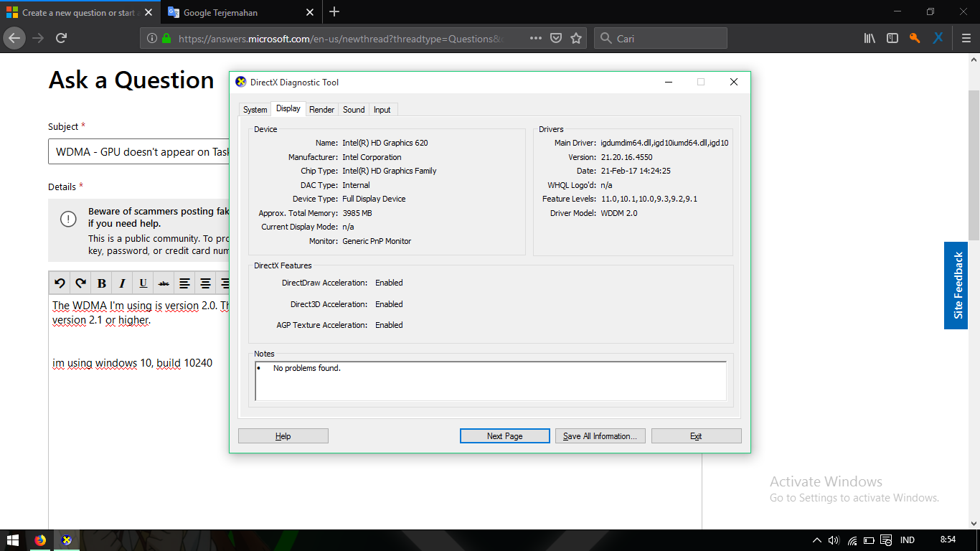Click the 3985 MB memory value
The image size is (980, 551).
[x=357, y=213]
